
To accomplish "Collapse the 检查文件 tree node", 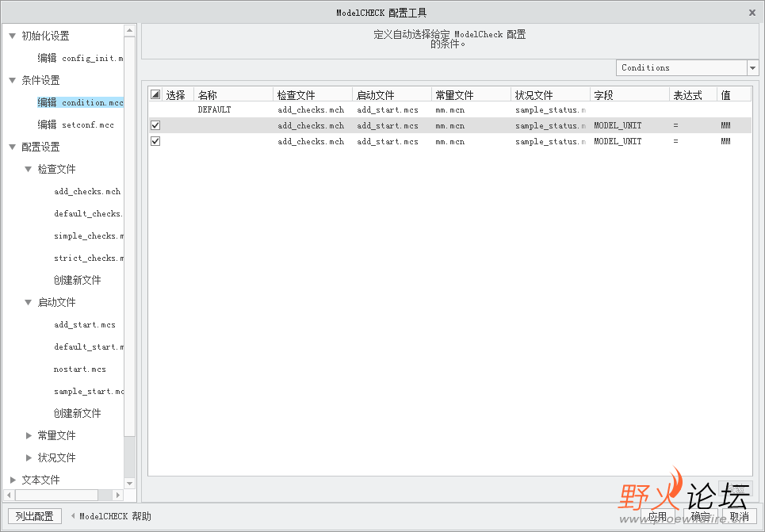I will (x=29, y=169).
